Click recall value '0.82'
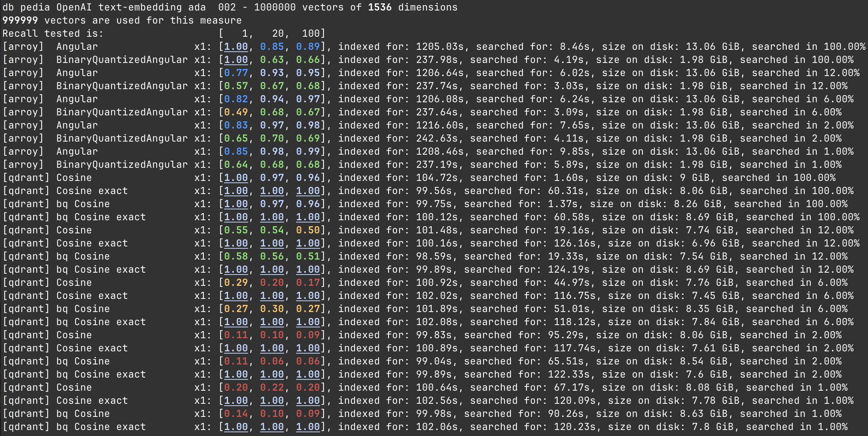This screenshot has width=868, height=436. click(x=236, y=99)
